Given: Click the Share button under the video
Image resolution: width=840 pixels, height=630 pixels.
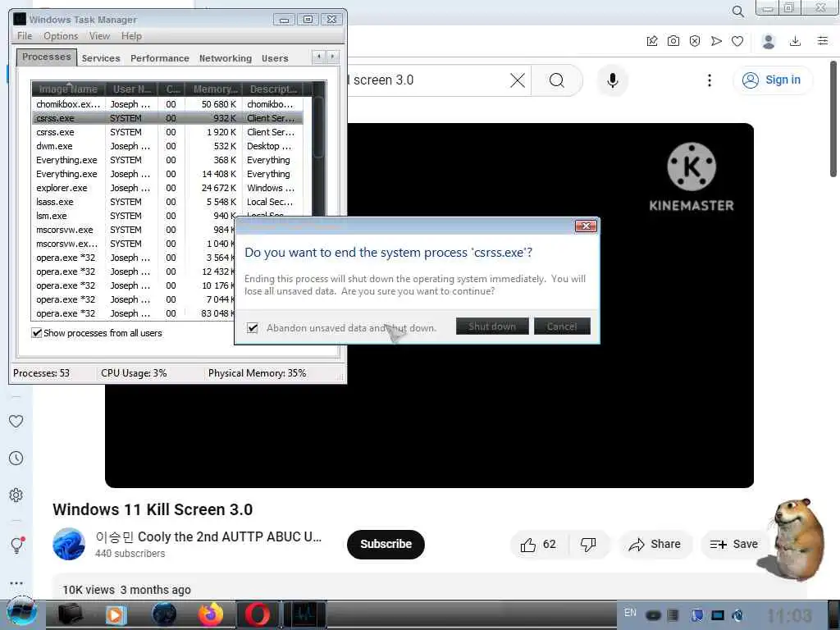Looking at the screenshot, I should (654, 545).
